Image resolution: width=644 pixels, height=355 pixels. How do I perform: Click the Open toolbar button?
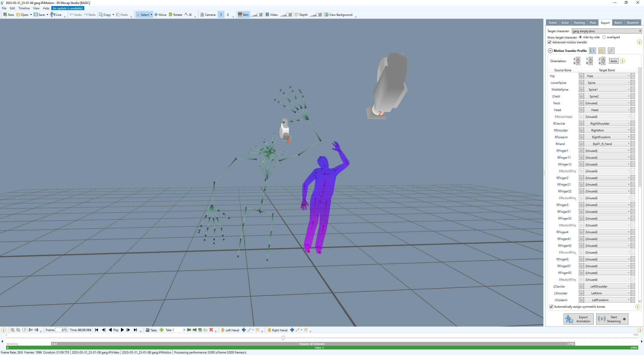coord(22,15)
